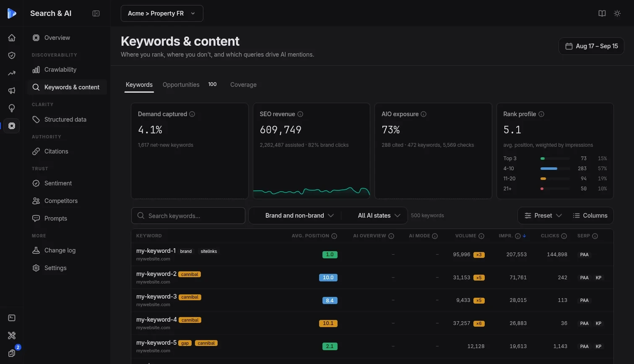634x364 pixels.
Task: Sort by Impr. column arrow
Action: coord(525,236)
